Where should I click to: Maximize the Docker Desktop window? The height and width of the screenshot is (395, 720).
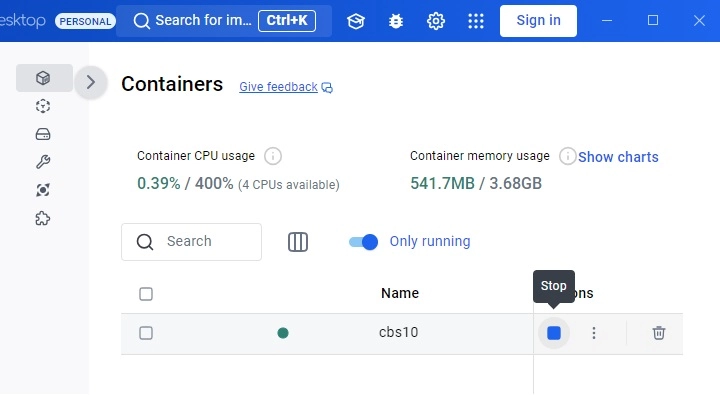[653, 21]
